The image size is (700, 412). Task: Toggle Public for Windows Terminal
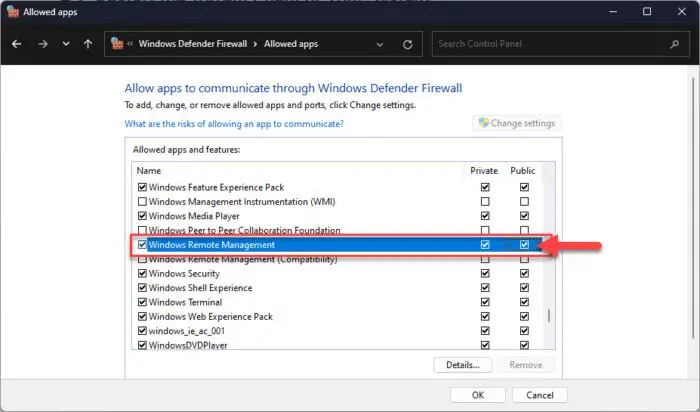point(524,302)
